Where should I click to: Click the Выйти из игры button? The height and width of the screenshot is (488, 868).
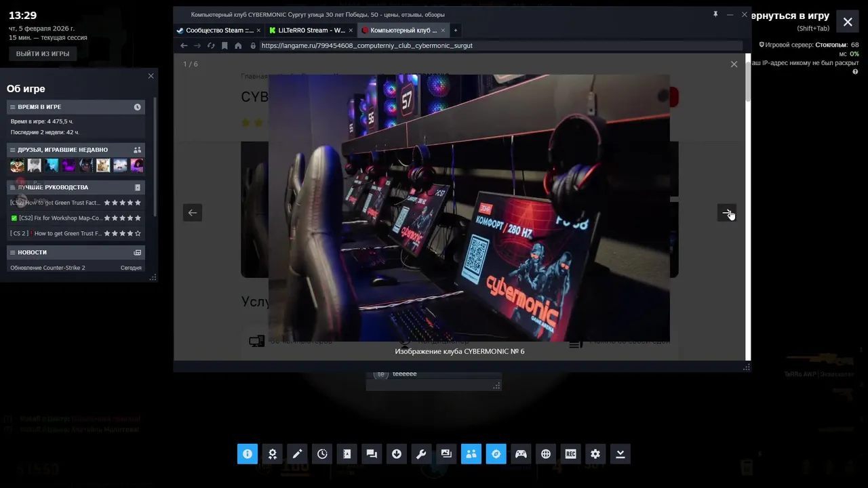tap(43, 54)
